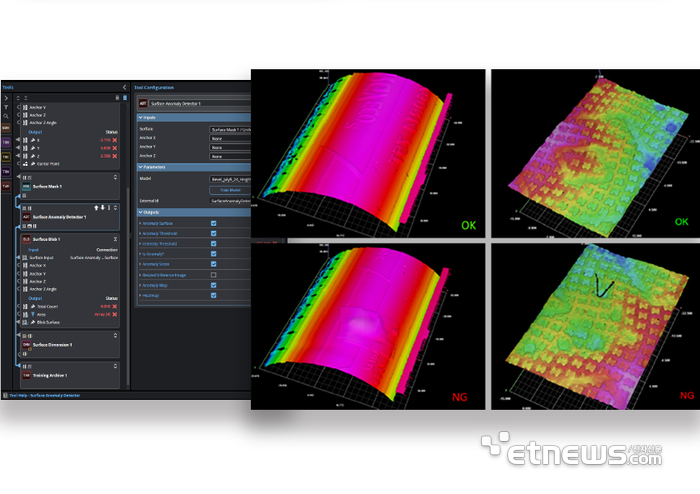Image resolution: width=700 pixels, height=494 pixels.
Task: Select the Surface Mask 1 tool icon
Action: (26, 185)
